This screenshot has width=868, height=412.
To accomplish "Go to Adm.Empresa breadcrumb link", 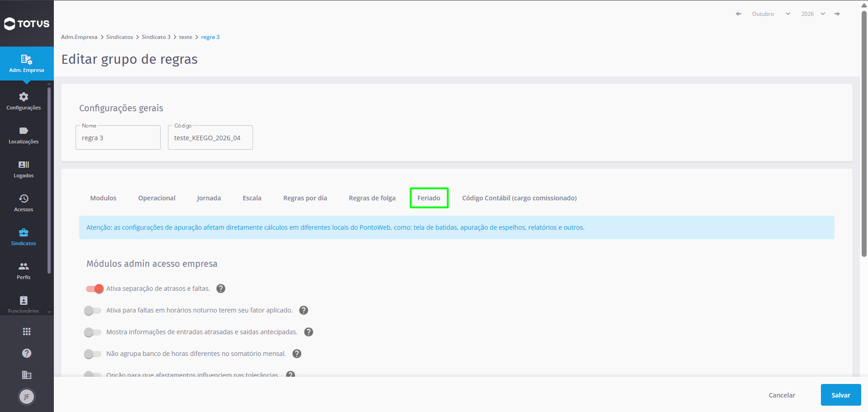I will [79, 37].
